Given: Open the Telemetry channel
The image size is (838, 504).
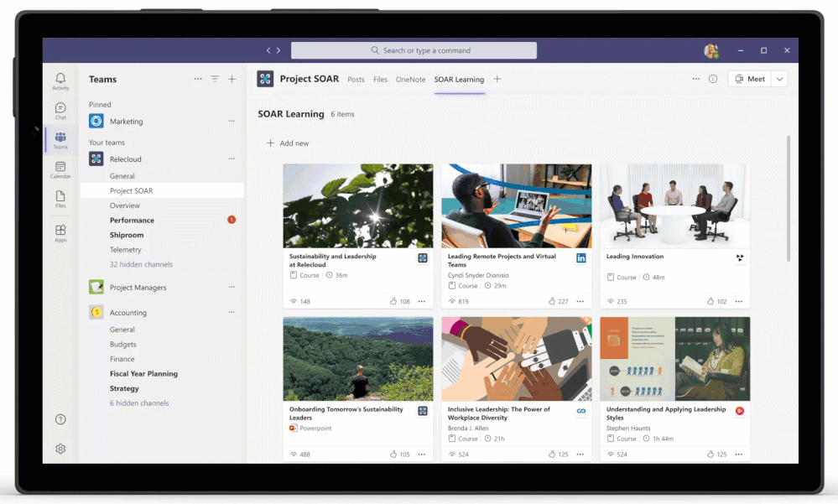Looking at the screenshot, I should pyautogui.click(x=126, y=249).
